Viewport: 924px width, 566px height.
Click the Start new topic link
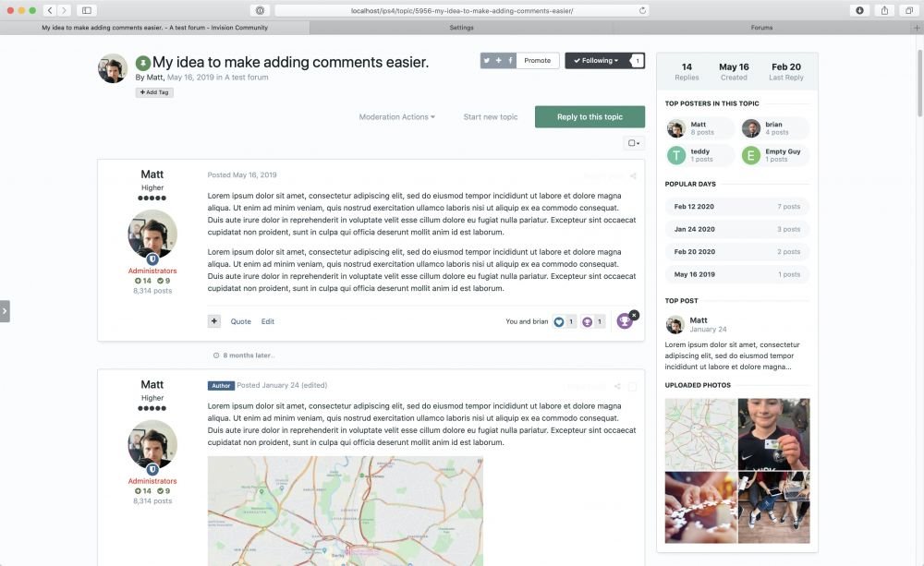[x=491, y=117]
